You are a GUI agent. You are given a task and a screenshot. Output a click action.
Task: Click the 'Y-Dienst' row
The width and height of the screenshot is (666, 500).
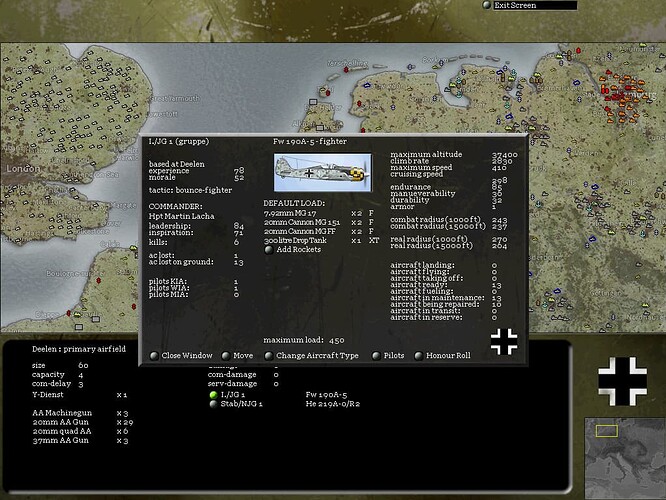[79, 395]
